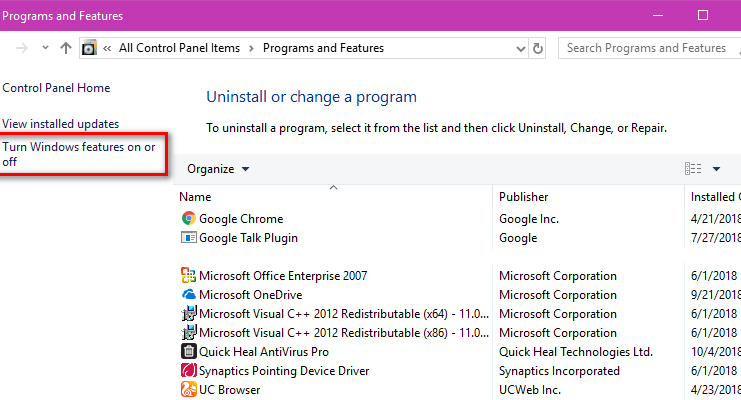This screenshot has height=400, width=741.
Task: Click the Google Talk Plugin icon
Action: pos(189,237)
